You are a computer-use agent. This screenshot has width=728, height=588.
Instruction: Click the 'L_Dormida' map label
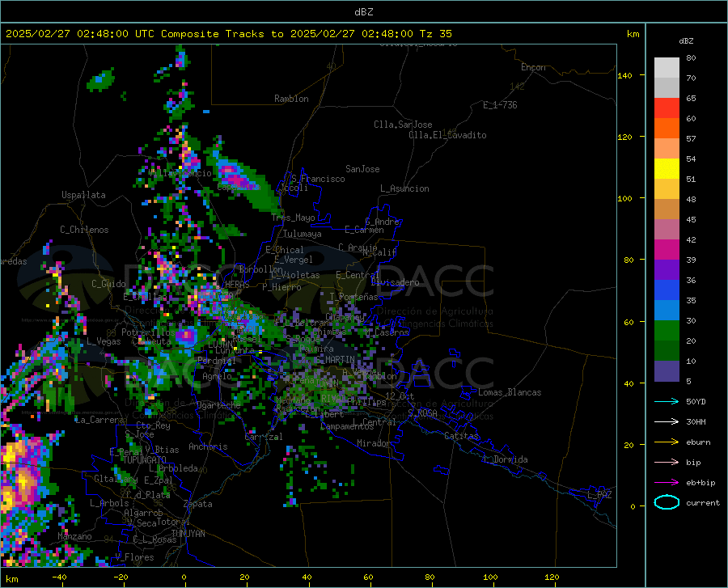coord(506,459)
